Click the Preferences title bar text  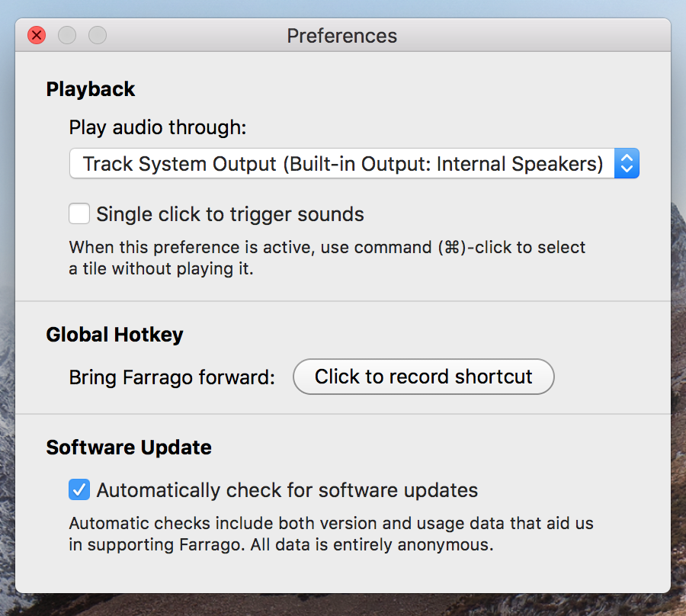[x=342, y=36]
